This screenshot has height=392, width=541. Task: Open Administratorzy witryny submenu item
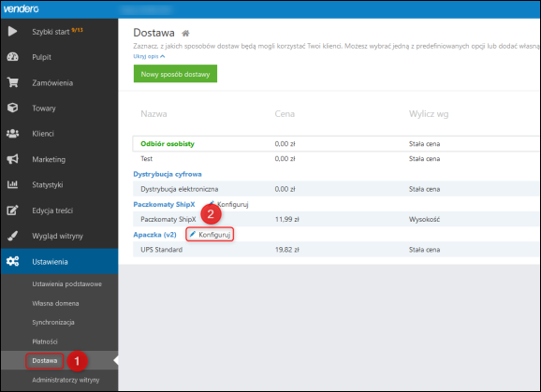(66, 380)
